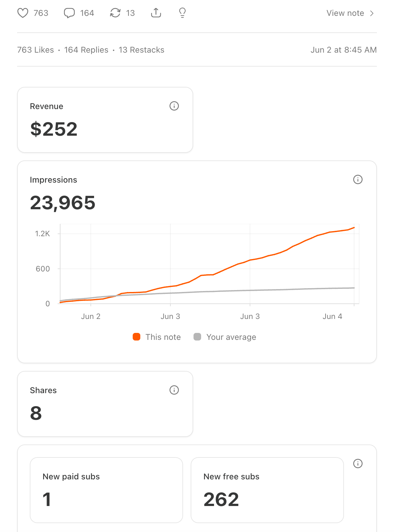Click the 763 Likes summary text

pyautogui.click(x=35, y=50)
